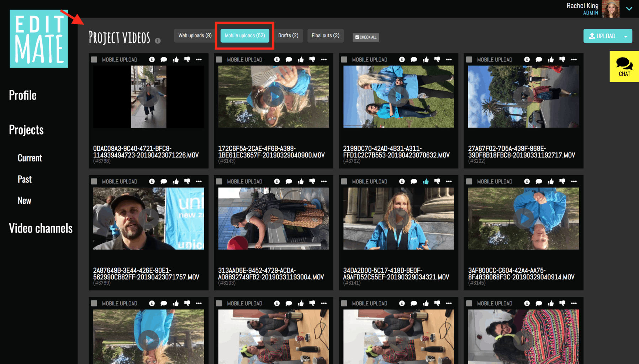Screen dimensions: 639x364
Task: Open more options for video #6203
Action: (324, 181)
